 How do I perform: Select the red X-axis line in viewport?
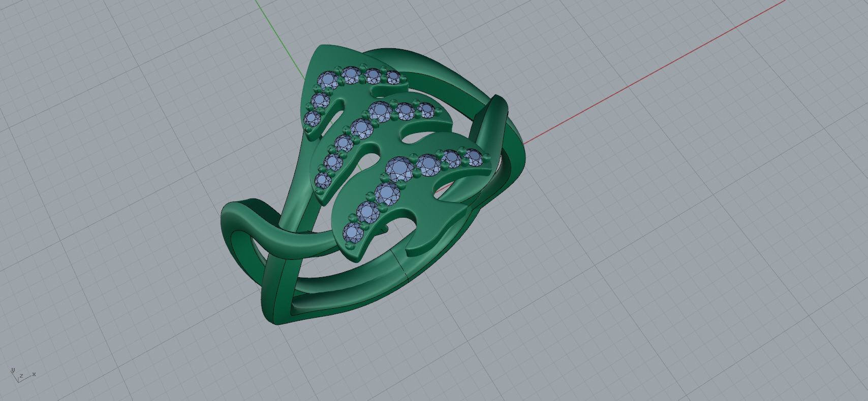tap(655, 72)
